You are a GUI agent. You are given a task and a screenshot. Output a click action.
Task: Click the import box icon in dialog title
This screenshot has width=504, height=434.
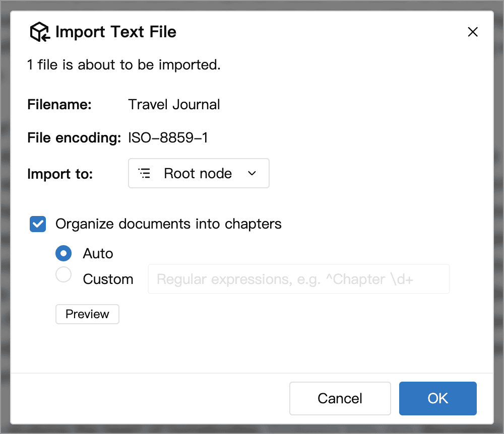pos(40,32)
